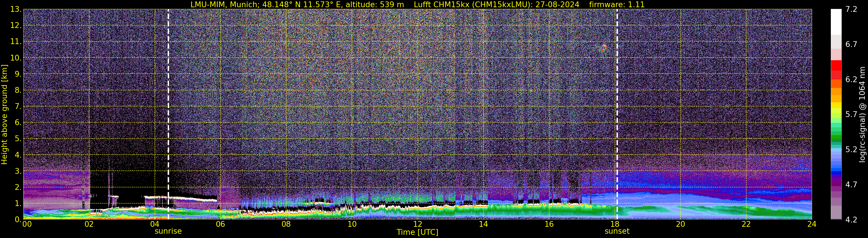Select the 'sunset' label below the axis

(x=617, y=231)
